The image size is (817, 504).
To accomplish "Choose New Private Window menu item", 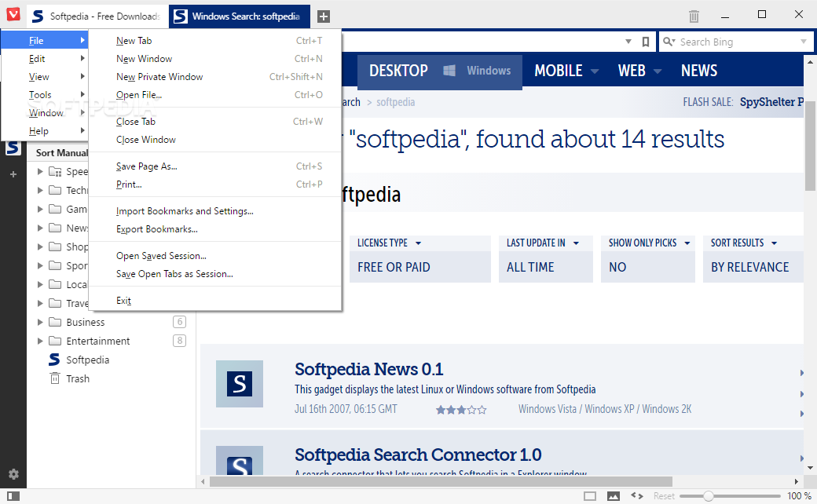I will tap(215, 76).
